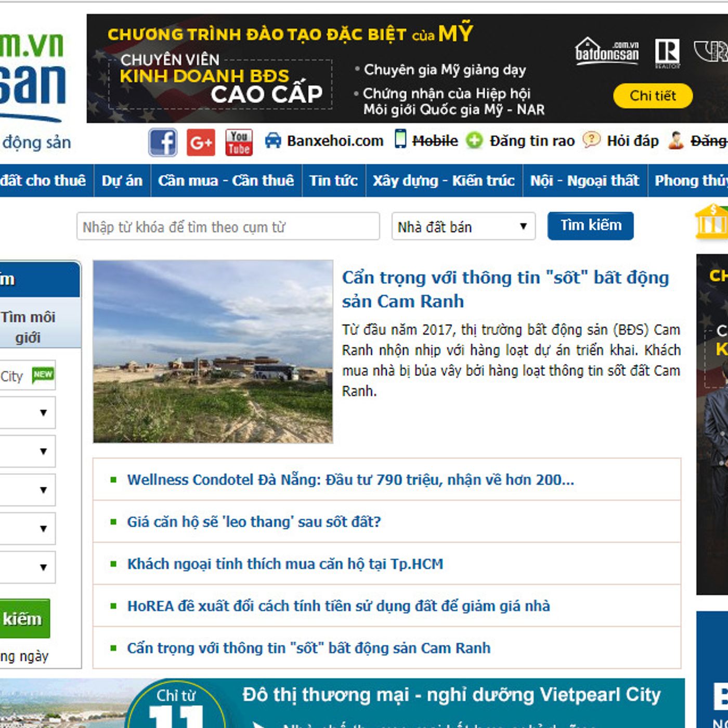Focus the keyword search input field
This screenshot has width=728, height=728.
(228, 226)
